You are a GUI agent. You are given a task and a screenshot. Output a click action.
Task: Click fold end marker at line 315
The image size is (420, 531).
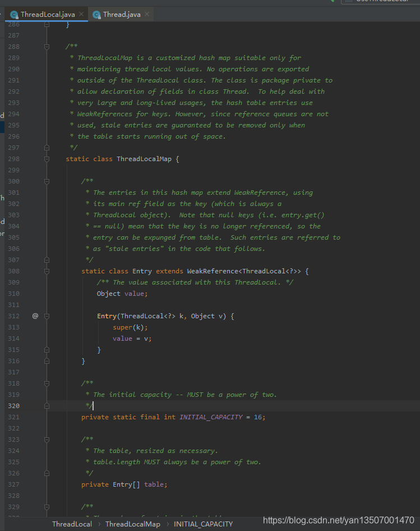[47, 350]
